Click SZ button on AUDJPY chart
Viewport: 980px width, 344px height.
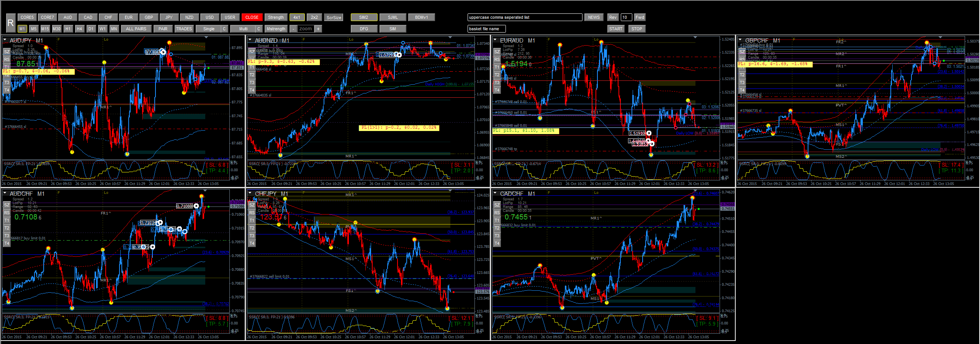coord(7,52)
